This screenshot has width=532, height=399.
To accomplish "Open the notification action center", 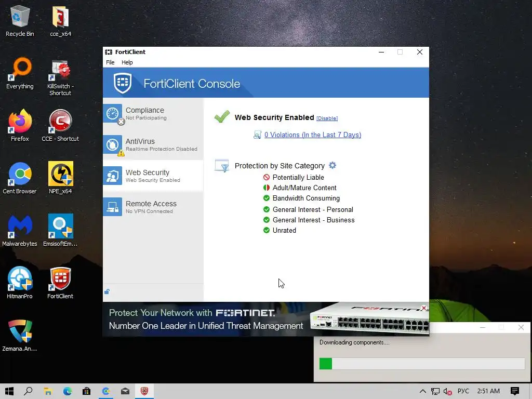I will click(x=515, y=391).
